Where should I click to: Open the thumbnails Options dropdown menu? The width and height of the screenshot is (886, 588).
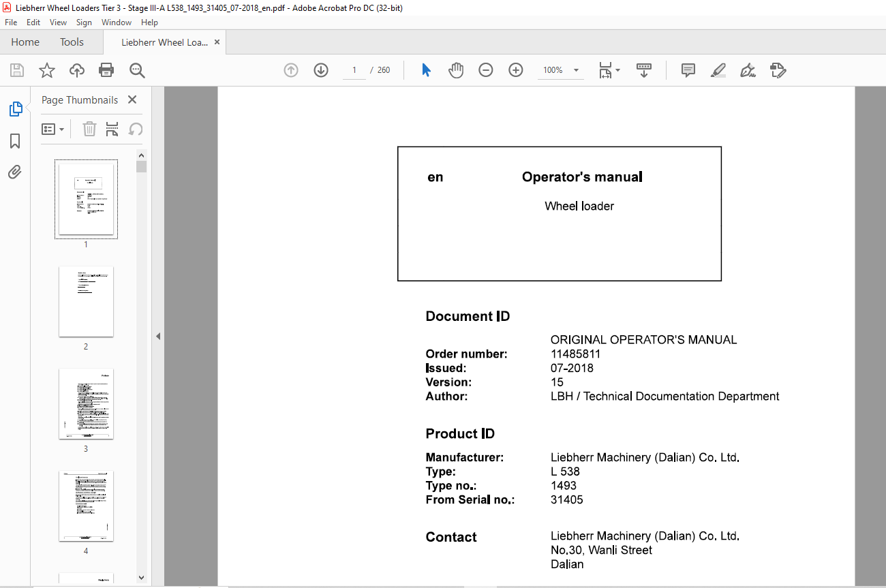click(53, 129)
